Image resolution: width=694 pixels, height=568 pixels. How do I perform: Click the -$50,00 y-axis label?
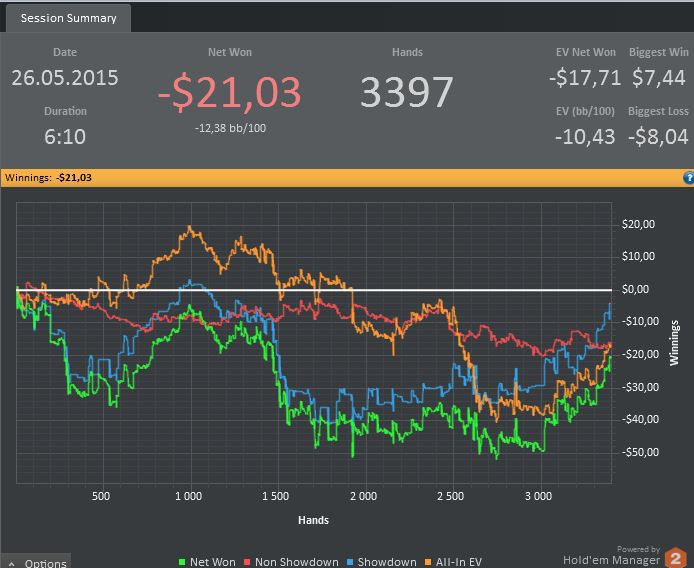pyautogui.click(x=640, y=452)
